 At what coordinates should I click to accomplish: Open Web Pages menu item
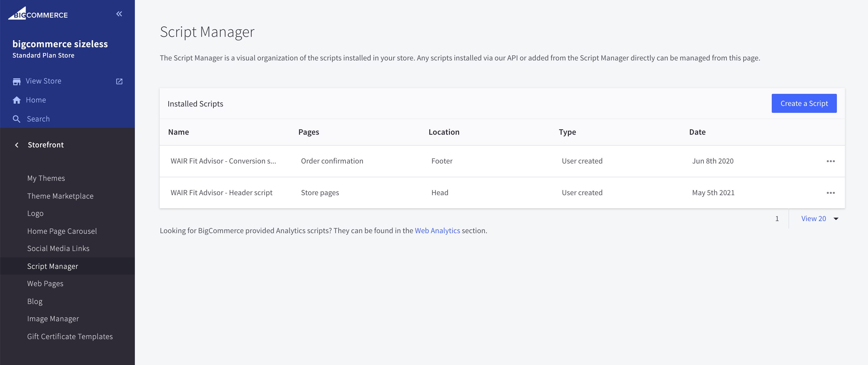point(45,284)
